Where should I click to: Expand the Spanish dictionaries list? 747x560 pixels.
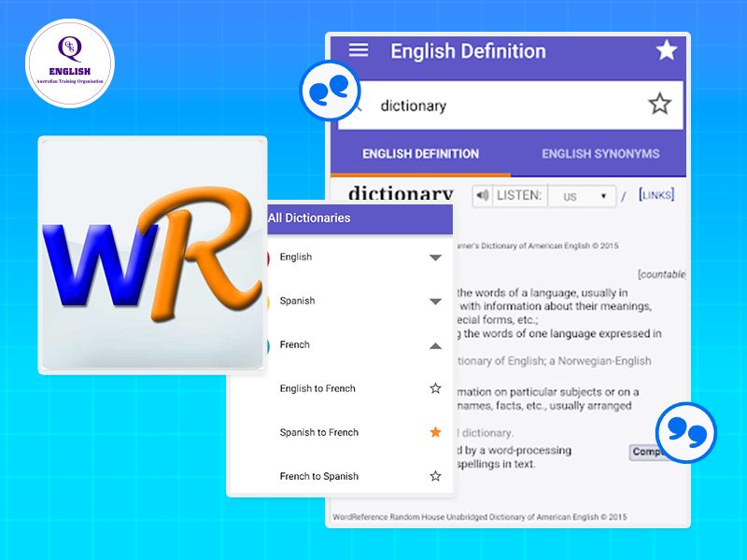click(435, 301)
